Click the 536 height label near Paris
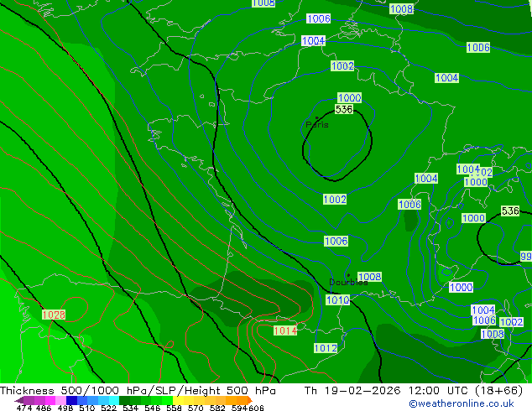 click(344, 109)
